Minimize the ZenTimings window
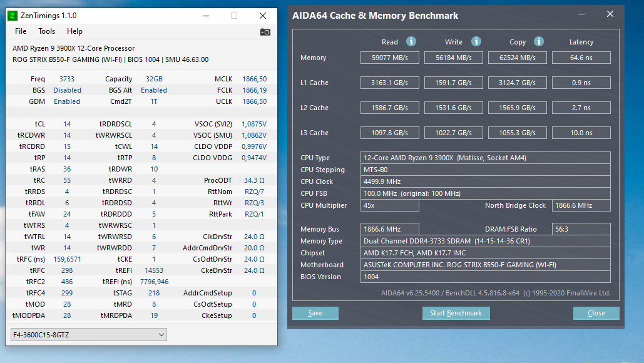 point(206,16)
